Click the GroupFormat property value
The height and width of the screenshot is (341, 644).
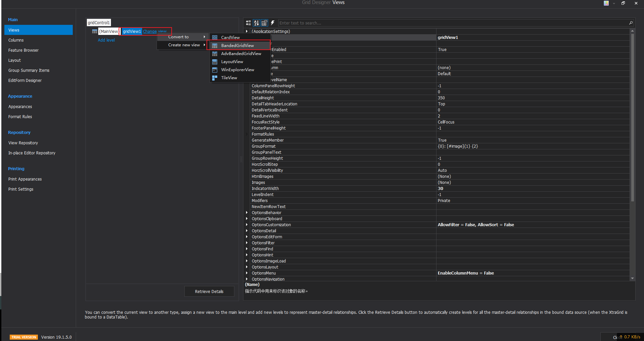tap(458, 146)
